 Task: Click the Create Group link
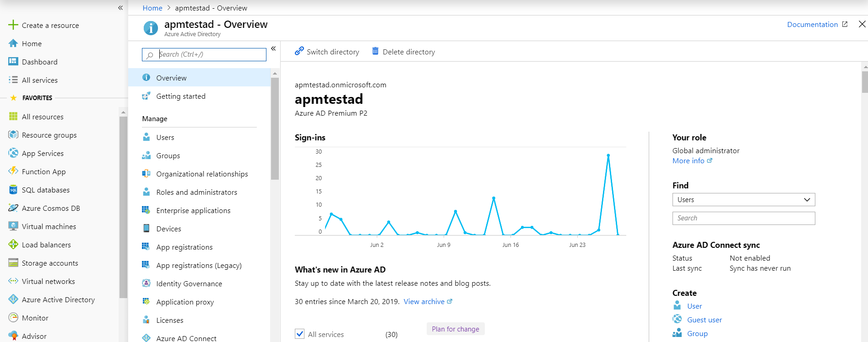pyautogui.click(x=697, y=334)
